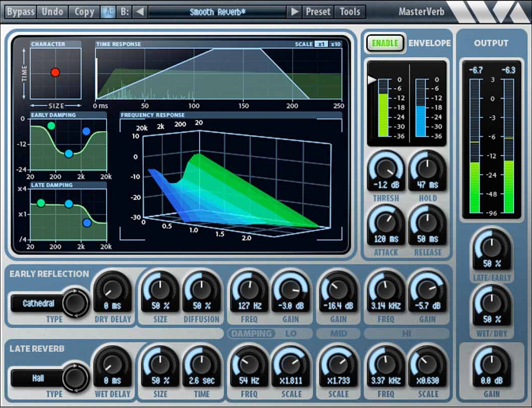The image size is (532, 408).
Task: Click the early reflection type rotary knob
Action: tap(75, 303)
